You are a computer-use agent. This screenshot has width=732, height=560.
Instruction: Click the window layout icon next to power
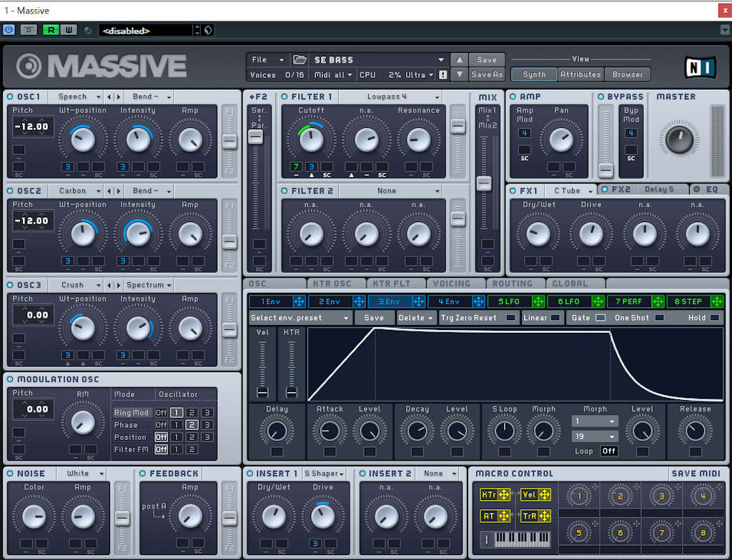pos(29,30)
